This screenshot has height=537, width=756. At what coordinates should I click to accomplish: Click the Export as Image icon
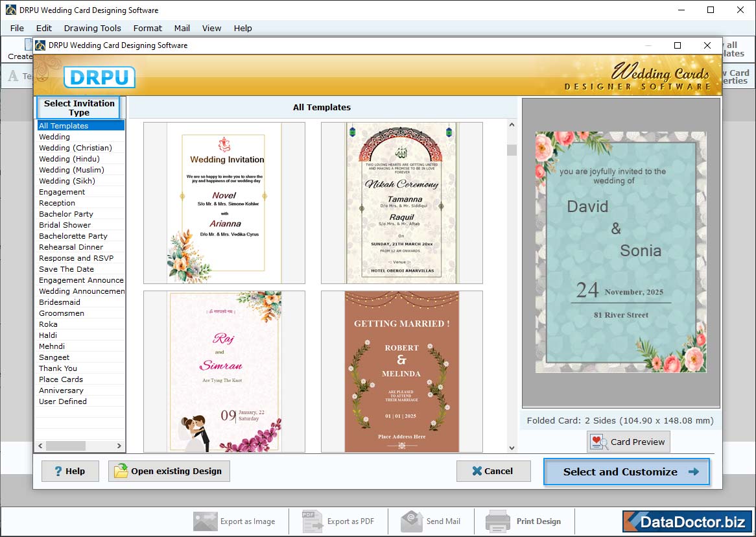[x=206, y=521]
